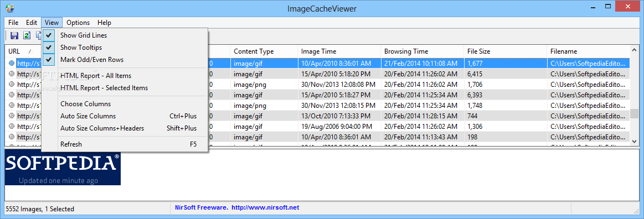Open the http://www.nirsoft.net link in status bar

[265, 208]
